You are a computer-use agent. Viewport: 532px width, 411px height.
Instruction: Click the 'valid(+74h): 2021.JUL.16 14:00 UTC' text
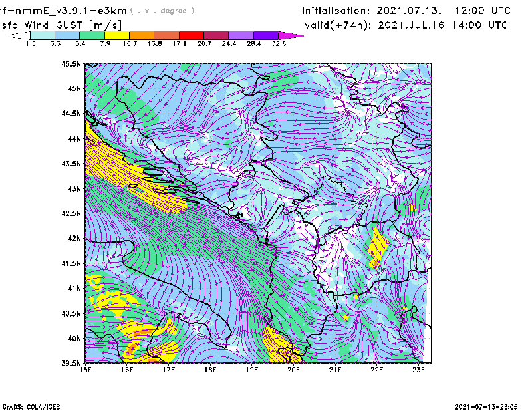point(406,25)
